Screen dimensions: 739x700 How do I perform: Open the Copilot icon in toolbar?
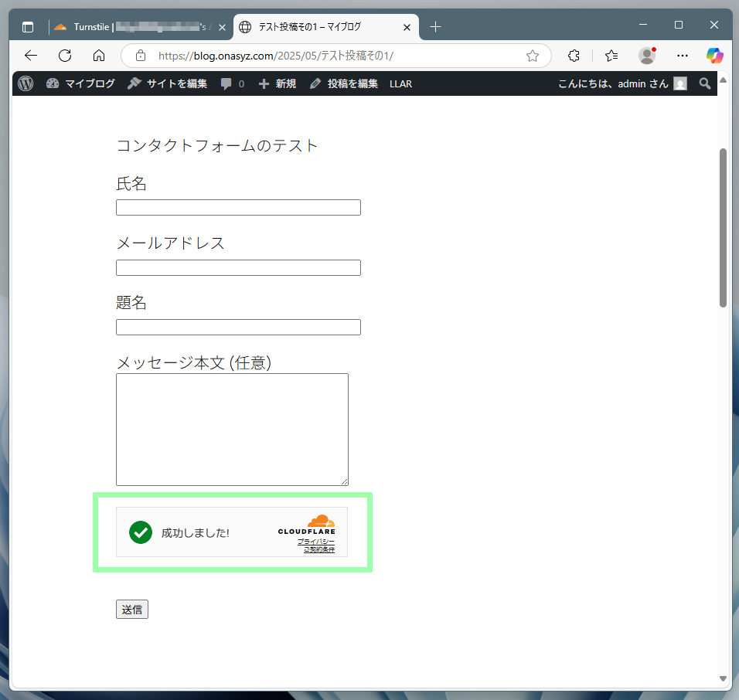coord(714,56)
